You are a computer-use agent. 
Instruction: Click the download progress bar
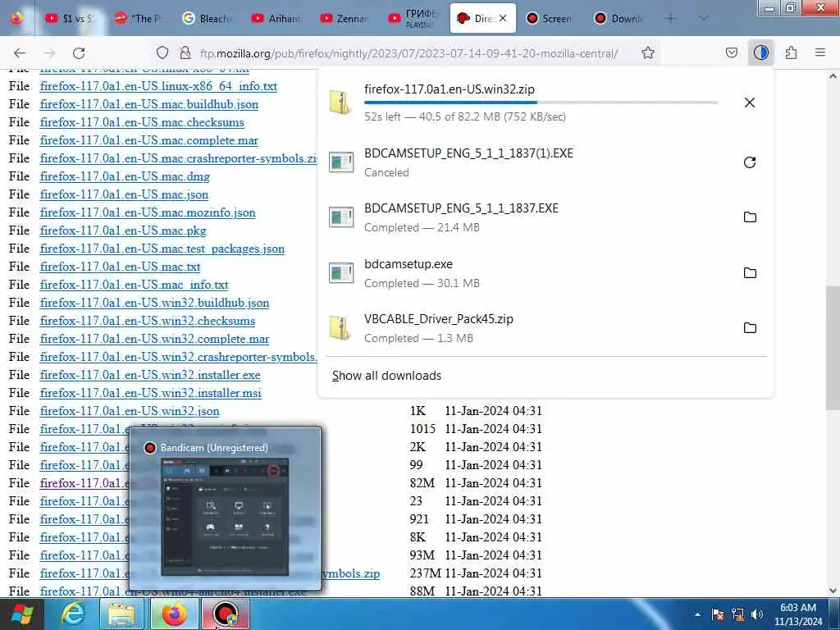541,102
